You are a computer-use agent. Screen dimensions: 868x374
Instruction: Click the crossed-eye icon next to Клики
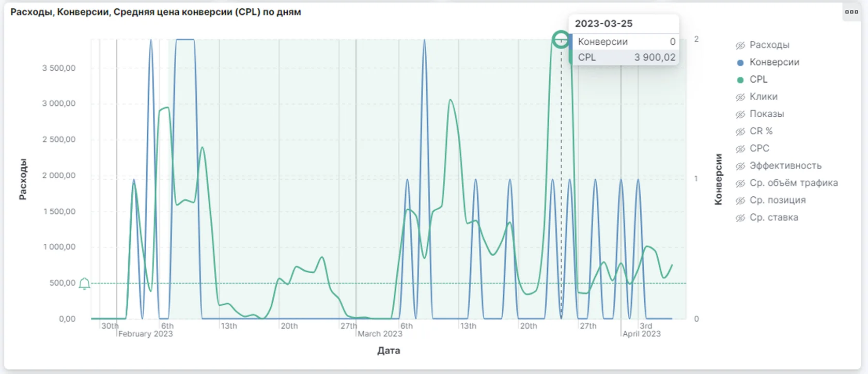point(740,97)
